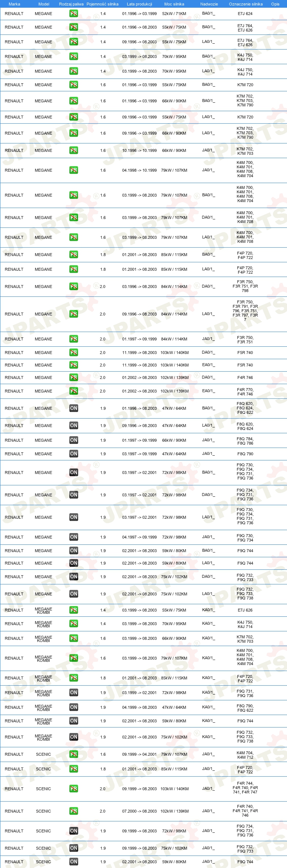This screenshot has width=287, height=868.
Task: Click petrol icon in Megane DA0/1_ F5R 740 row
Action: [x=73, y=353]
